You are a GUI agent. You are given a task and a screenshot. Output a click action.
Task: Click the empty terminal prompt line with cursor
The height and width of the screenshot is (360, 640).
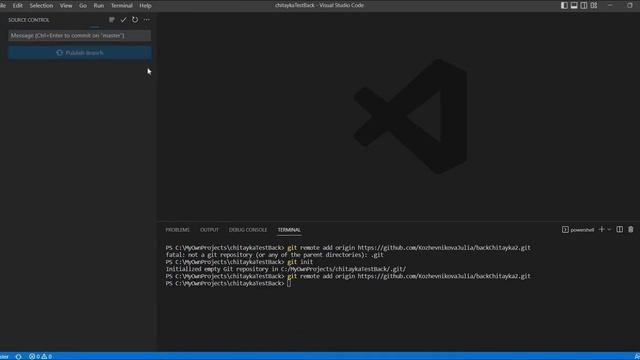coord(229,283)
